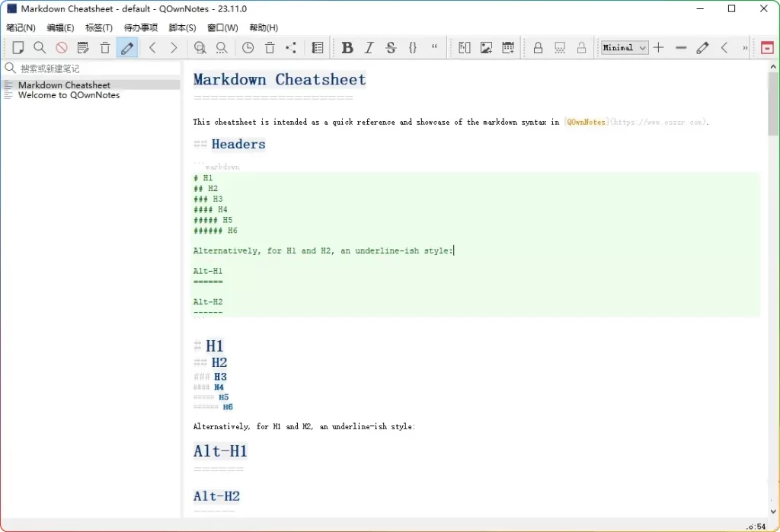The height and width of the screenshot is (532, 780).
Task: Open note versions via the clock icon
Action: coord(248,48)
